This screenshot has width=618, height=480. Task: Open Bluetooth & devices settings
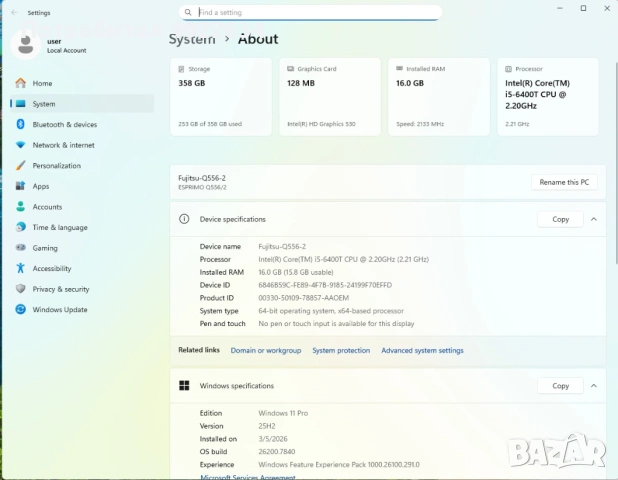pyautogui.click(x=64, y=125)
